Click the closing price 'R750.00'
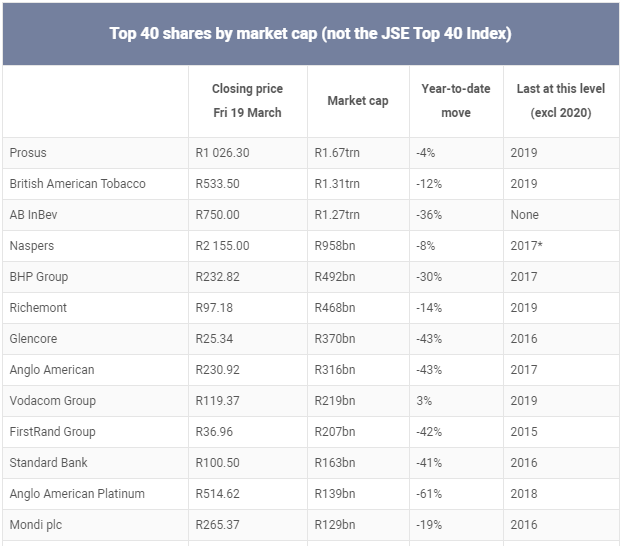 point(217,215)
